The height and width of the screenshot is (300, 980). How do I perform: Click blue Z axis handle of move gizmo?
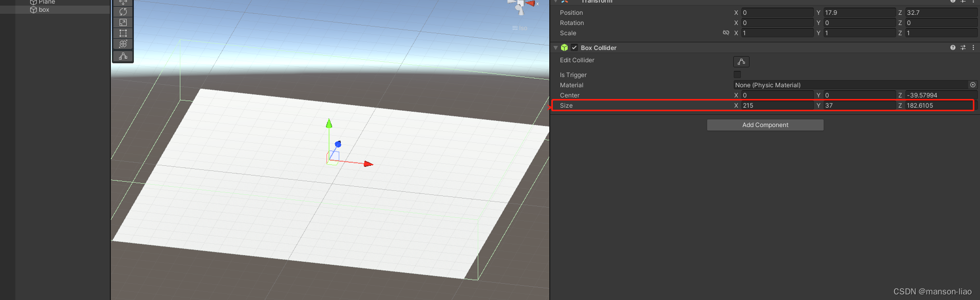(338, 144)
